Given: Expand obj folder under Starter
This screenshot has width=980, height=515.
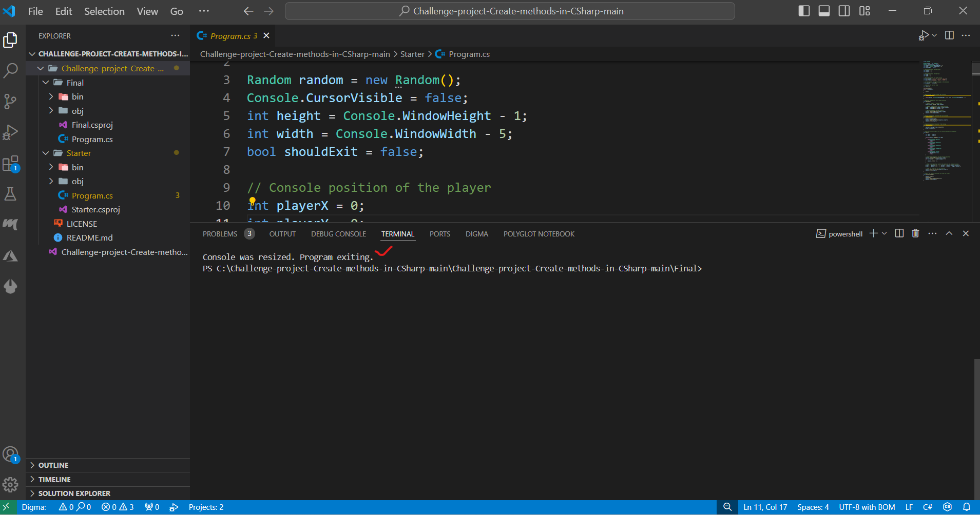Looking at the screenshot, I should pyautogui.click(x=51, y=181).
